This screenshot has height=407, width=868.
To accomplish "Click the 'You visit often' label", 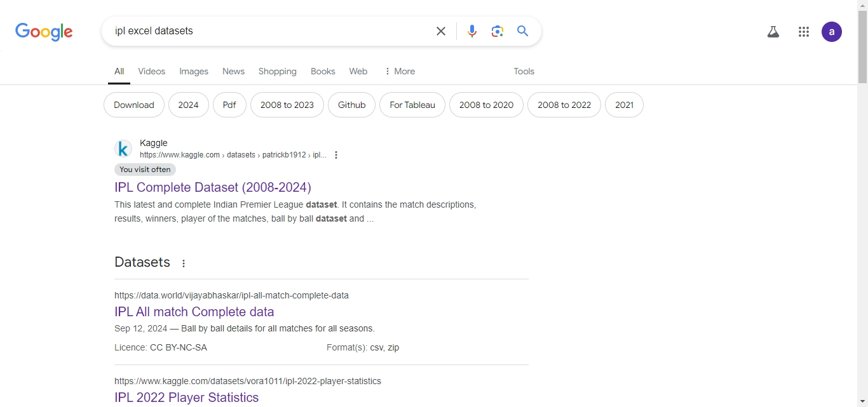I will pyautogui.click(x=145, y=170).
